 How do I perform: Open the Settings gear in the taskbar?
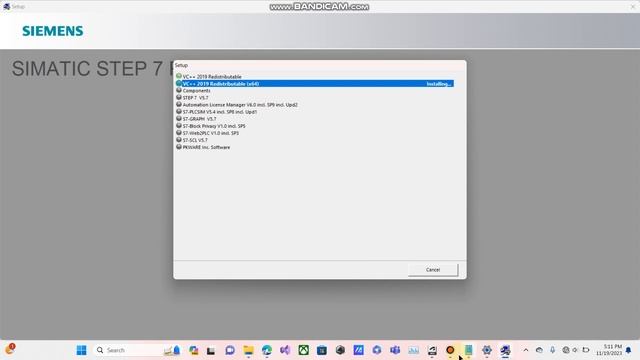click(487, 350)
